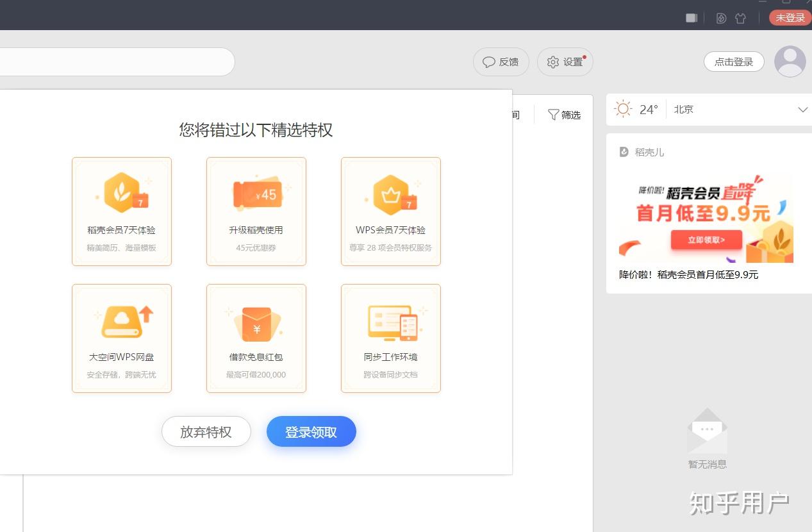Viewport: 812px width, 532px height.
Task: Click the 45元优惠券 subtitle text
Action: (x=256, y=248)
